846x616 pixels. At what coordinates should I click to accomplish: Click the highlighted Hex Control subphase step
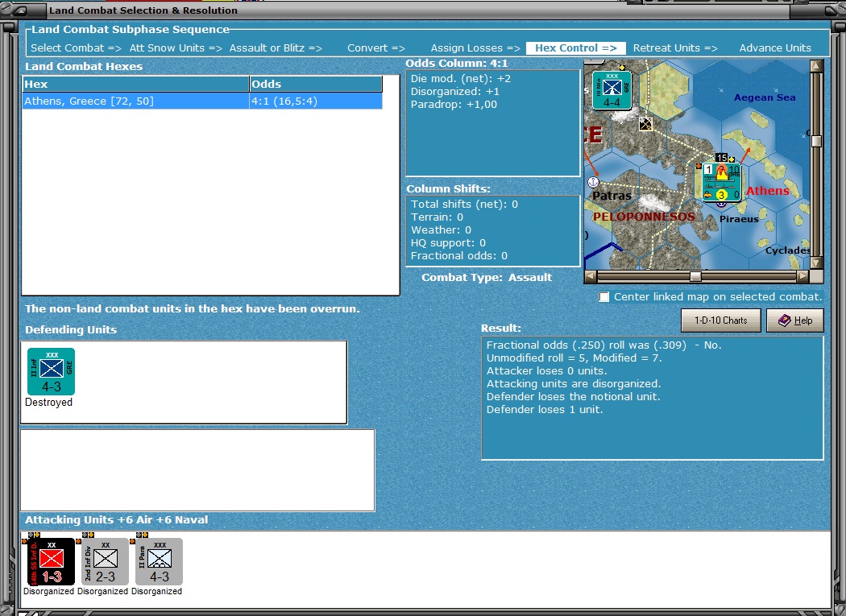(576, 48)
